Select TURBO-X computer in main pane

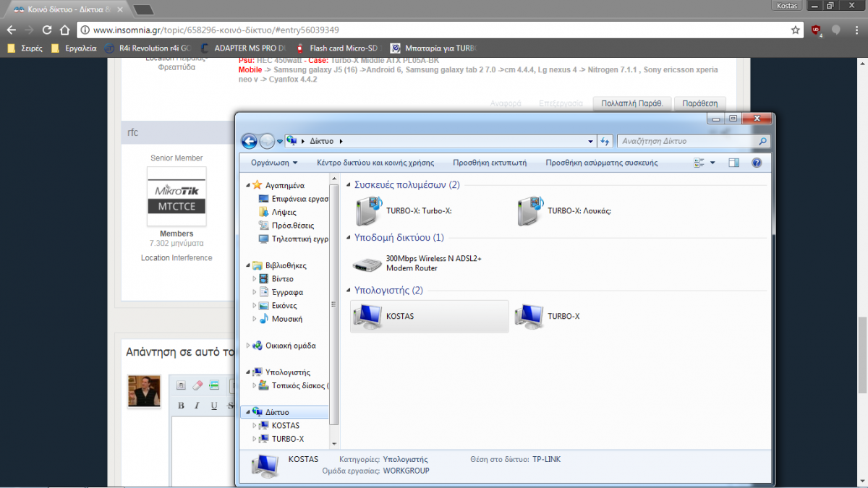pyautogui.click(x=547, y=317)
